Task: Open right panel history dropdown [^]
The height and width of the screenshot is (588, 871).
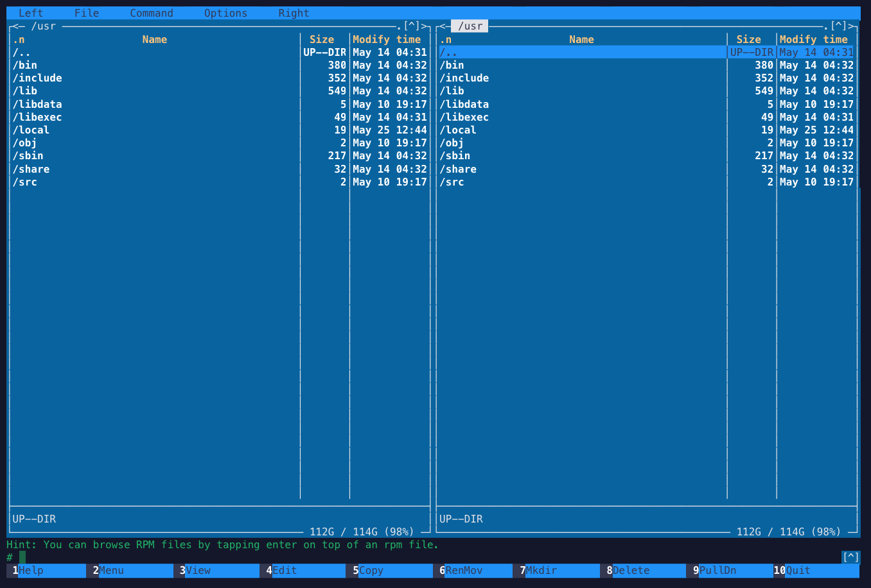Action: click(x=838, y=26)
